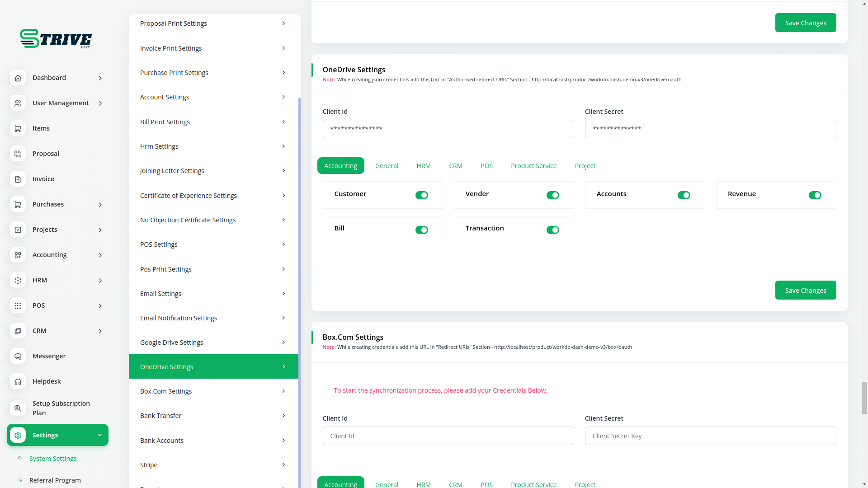868x488 pixels.
Task: Click the page vertical scrollbar
Action: [864, 398]
